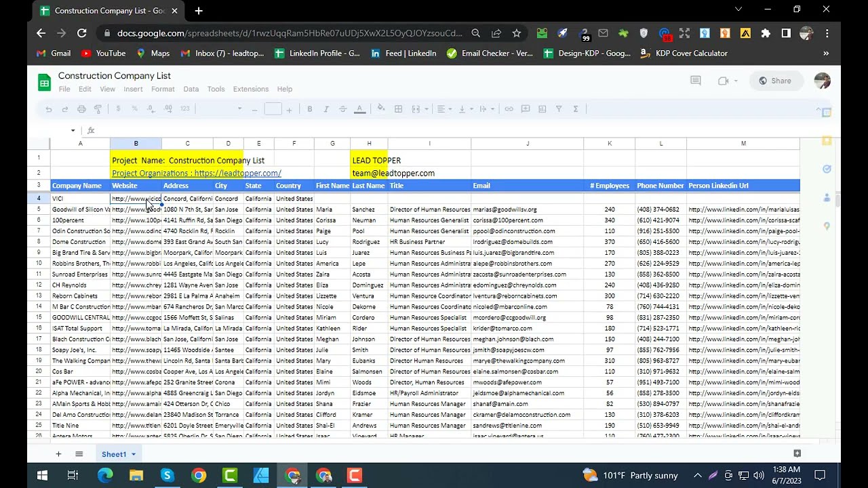Activate the Paint format roller tool

tap(98, 109)
